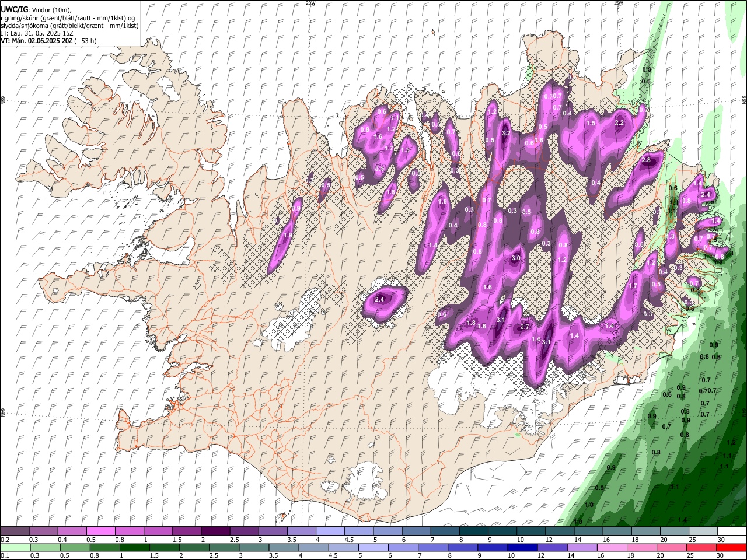Viewport: 747px width, 560px height.
Task: Select the light green rain-scale swatch at 0.3
Action: click(x=45, y=547)
